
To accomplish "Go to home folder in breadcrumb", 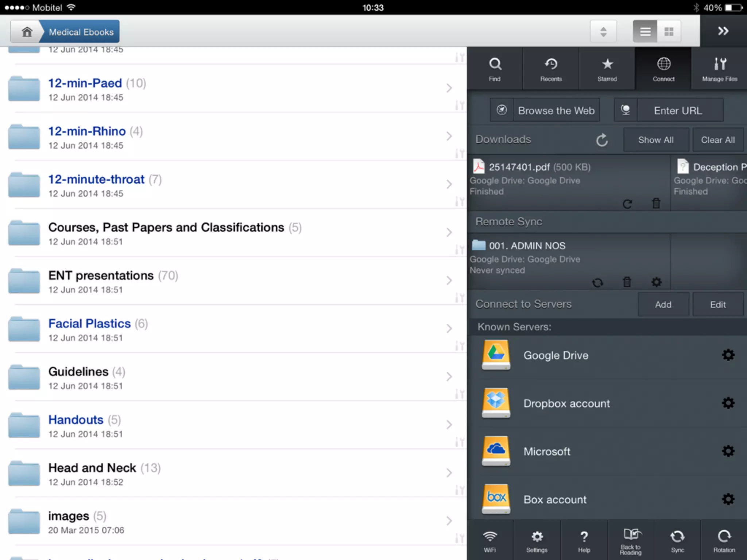I will [x=27, y=32].
